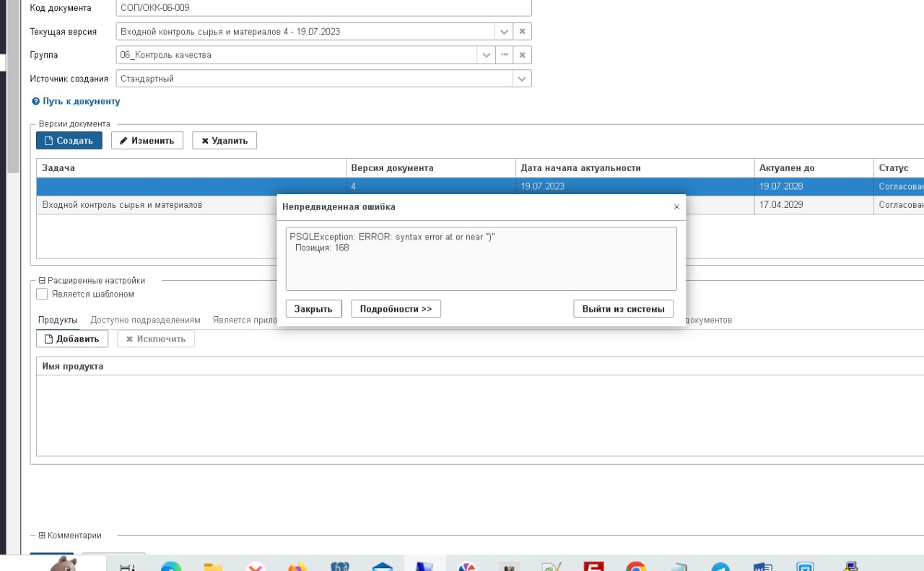Expand the Группа dropdown list

click(486, 55)
